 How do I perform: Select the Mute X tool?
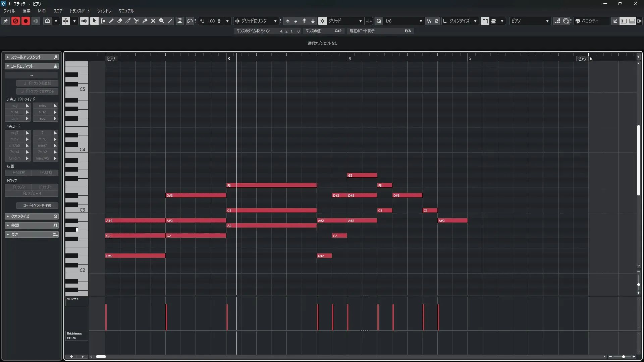pos(153,21)
